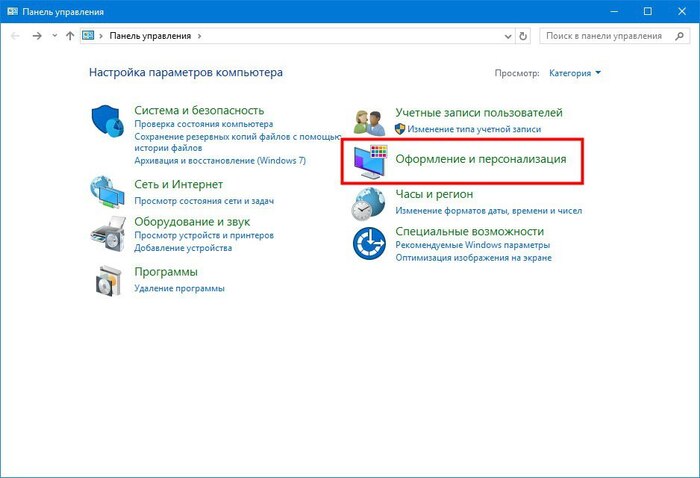This screenshot has height=478, width=700.
Task: Click Проверка состояния компьютера link
Action: click(x=204, y=124)
